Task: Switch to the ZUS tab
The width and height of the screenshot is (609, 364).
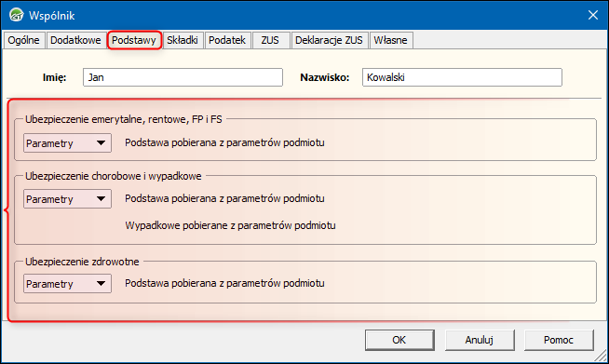Action: [x=270, y=40]
